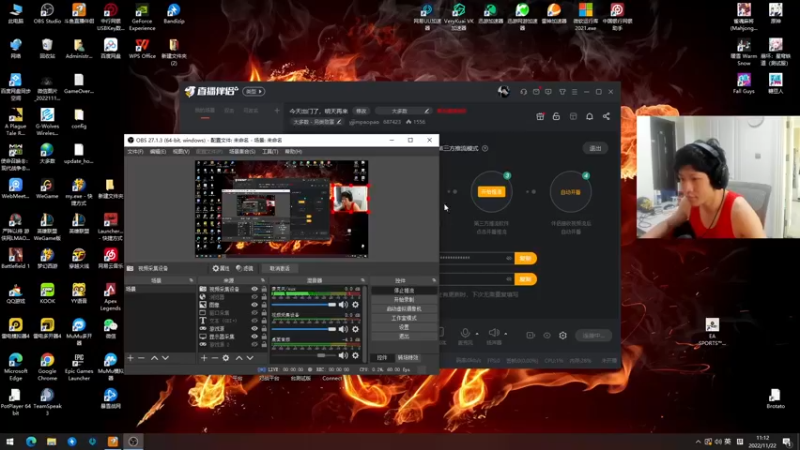The image size is (800, 450).
Task: Open the notification bell in 直播伴侣
Action: coord(589,116)
